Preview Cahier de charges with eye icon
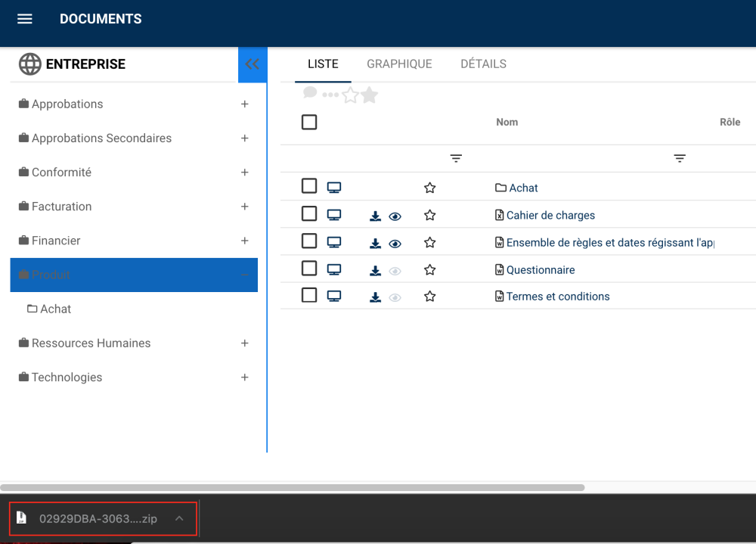Screen dimensions: 756x544 coord(395,216)
